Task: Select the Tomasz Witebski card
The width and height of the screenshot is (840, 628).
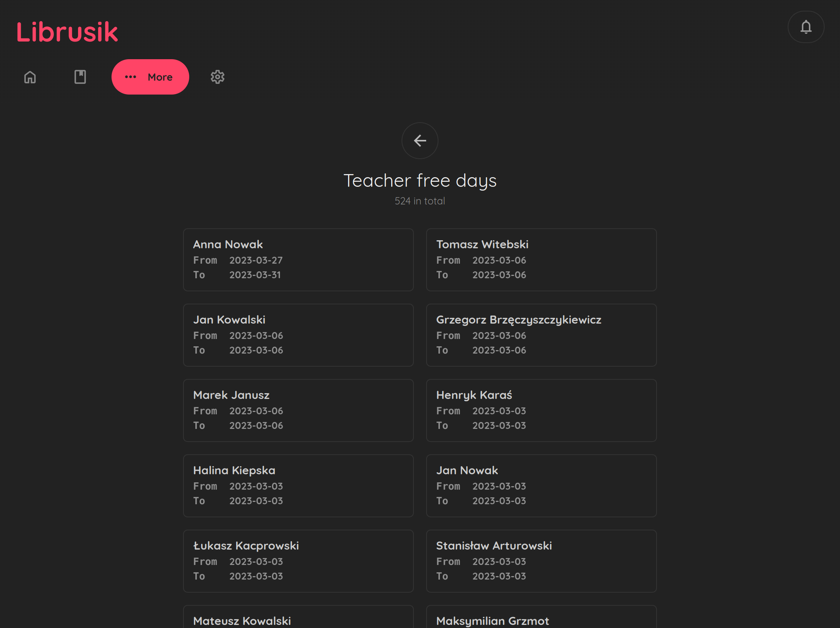Action: click(541, 260)
